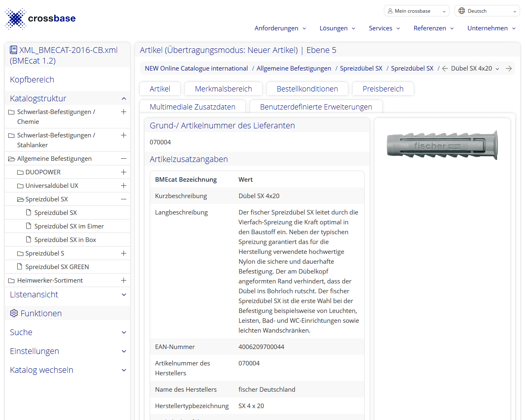Go to next article with right arrow
The width and height of the screenshot is (525, 420).
509,68
